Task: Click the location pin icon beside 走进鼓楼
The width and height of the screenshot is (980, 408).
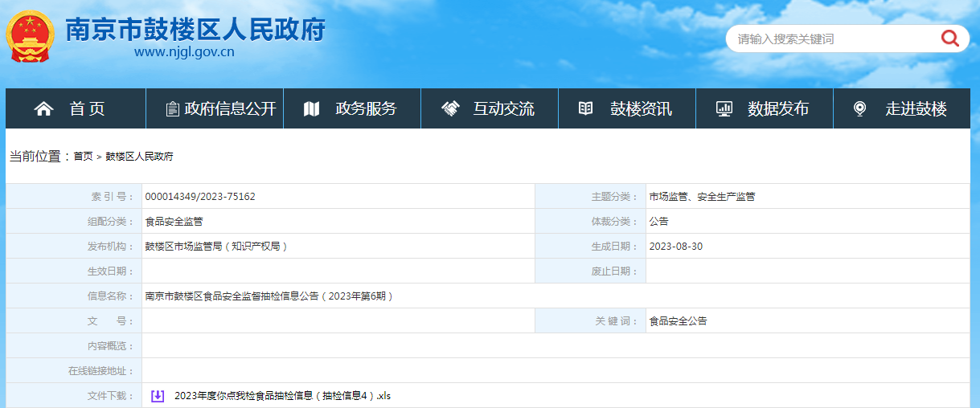Action: (x=859, y=108)
